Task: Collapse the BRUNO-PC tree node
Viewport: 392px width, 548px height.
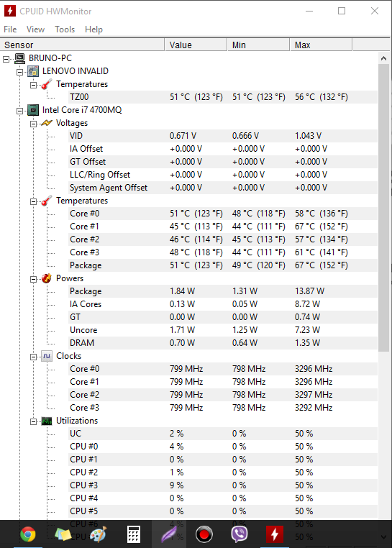Action: (6, 59)
